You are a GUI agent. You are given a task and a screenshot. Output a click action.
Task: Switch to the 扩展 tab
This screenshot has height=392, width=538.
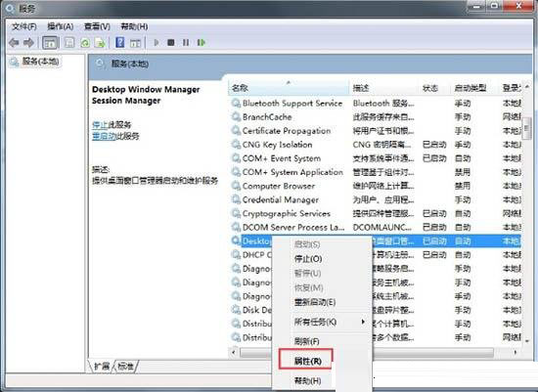click(102, 367)
